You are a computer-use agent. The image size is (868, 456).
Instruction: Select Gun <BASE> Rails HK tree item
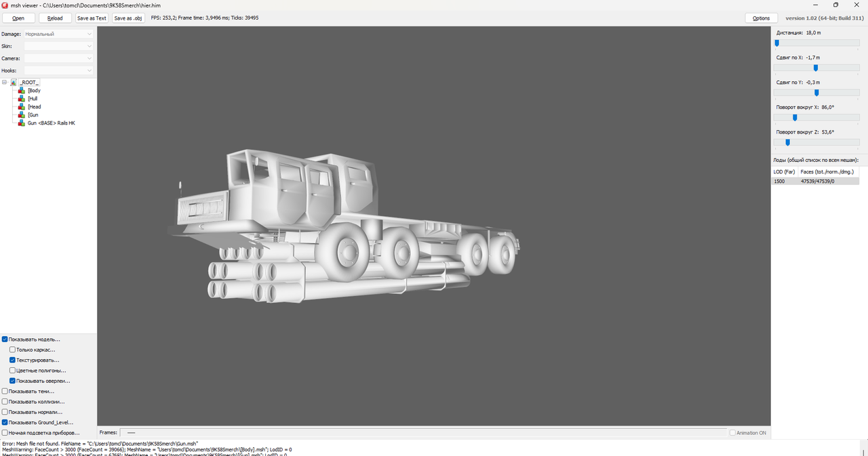point(51,123)
